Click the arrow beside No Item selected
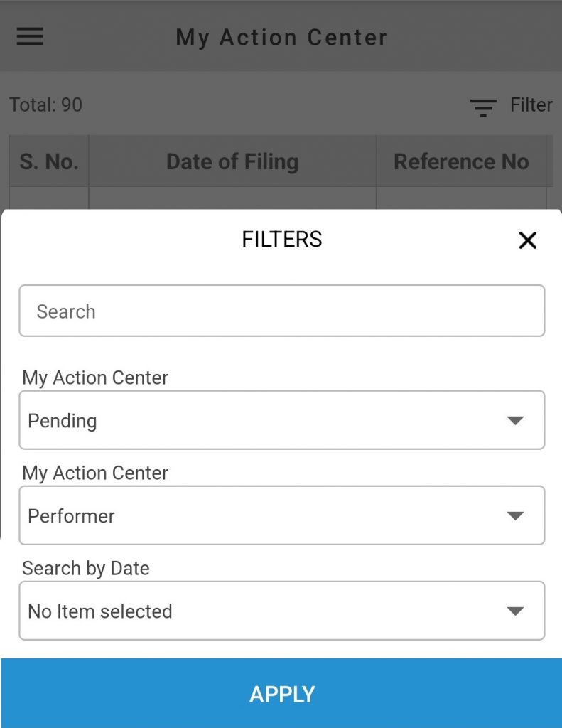This screenshot has height=728, width=562. point(515,611)
